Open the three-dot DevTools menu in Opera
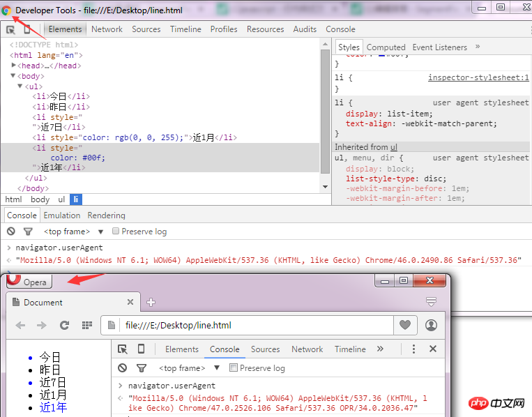532x417 pixels. pos(413,349)
